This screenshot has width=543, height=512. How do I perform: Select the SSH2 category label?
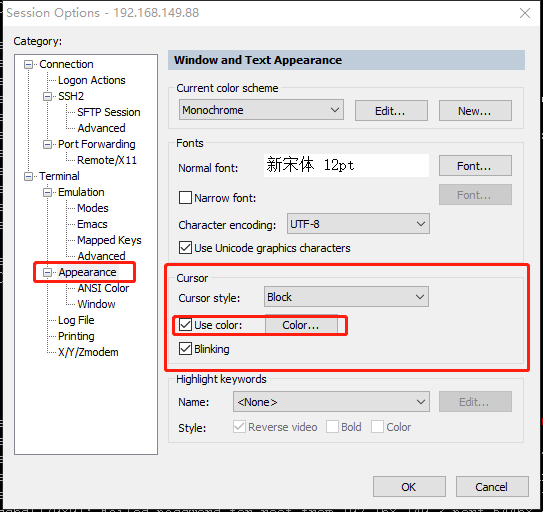71,96
